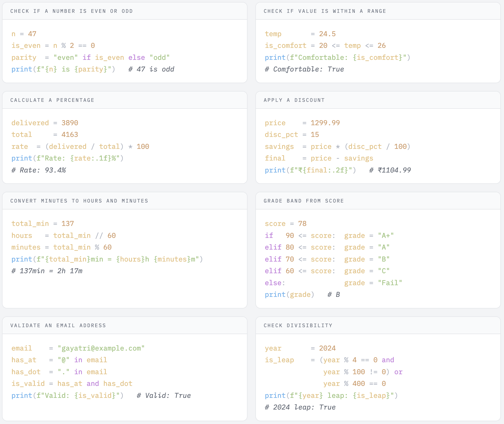Select the 'Apply a discount' card heading
504x424 pixels.
tap(294, 100)
